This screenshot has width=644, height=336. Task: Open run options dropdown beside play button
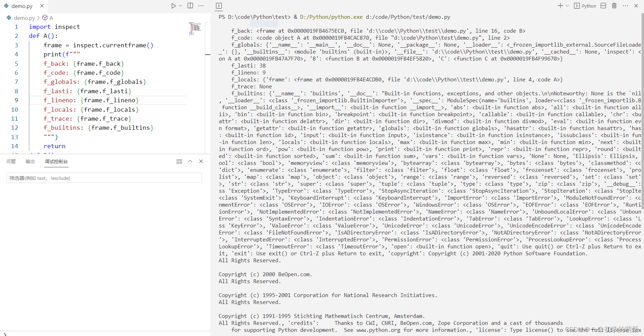coord(180,6)
